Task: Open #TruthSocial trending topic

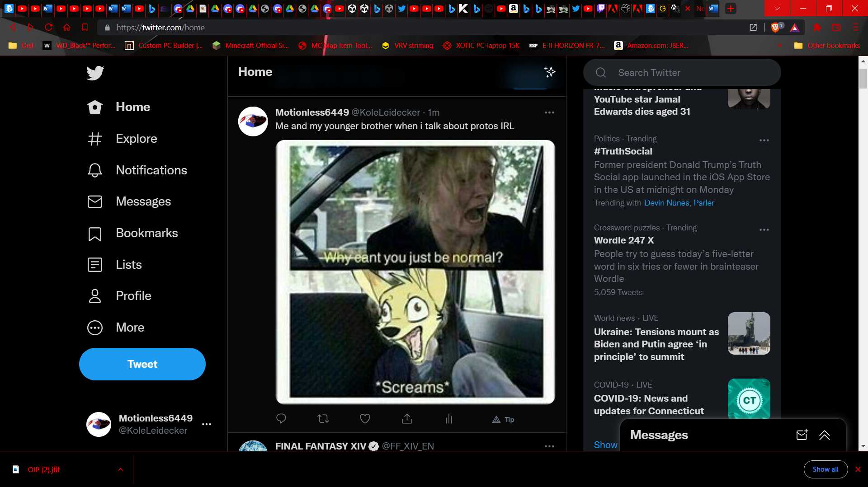Action: point(623,151)
